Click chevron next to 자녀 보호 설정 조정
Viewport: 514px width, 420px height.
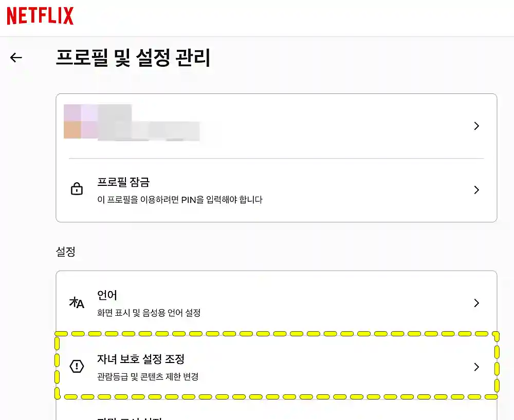click(475, 367)
